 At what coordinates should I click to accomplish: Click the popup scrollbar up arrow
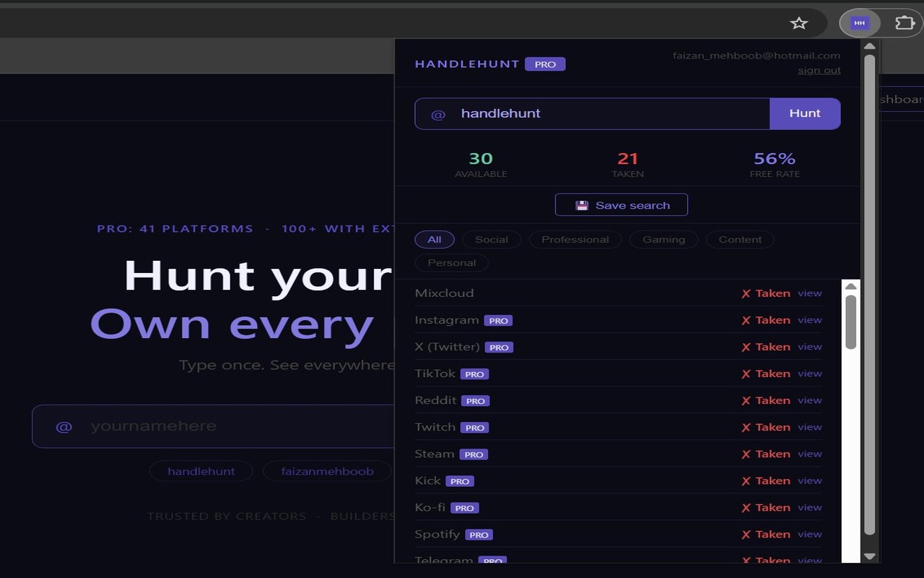(870, 46)
